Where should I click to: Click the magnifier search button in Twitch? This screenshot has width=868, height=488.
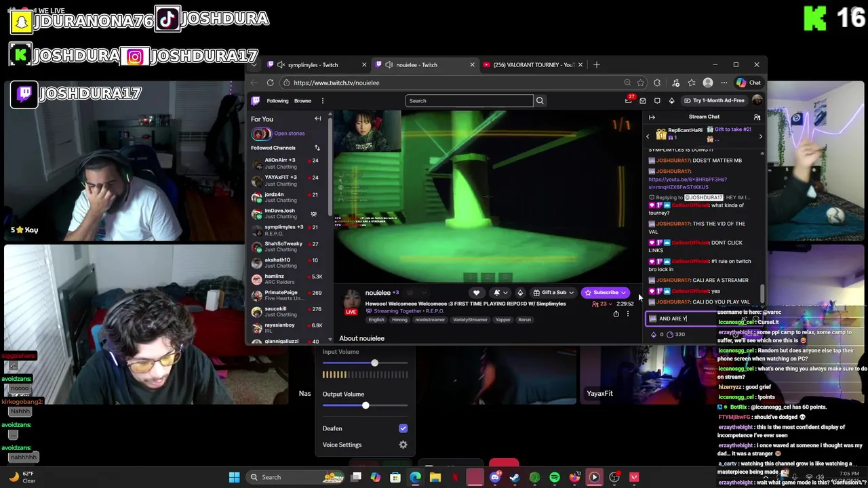(540, 100)
